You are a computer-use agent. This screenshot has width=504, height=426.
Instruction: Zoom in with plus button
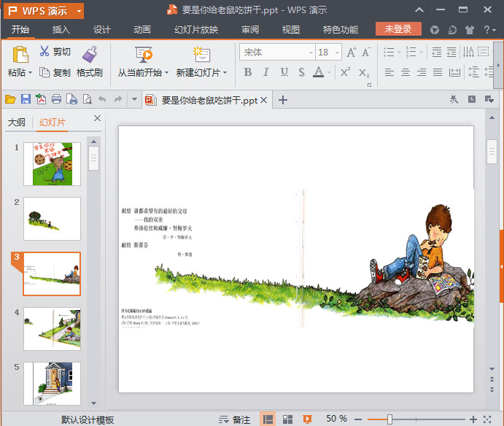pos(473,419)
